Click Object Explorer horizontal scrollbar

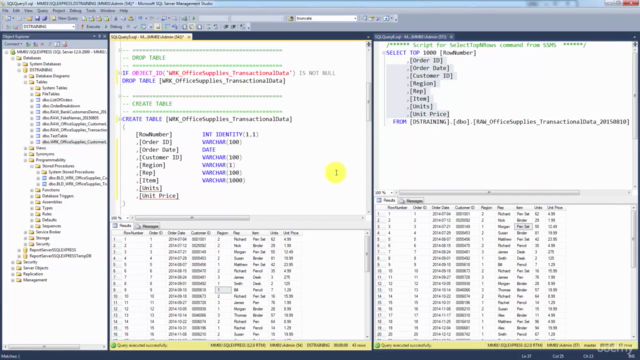[x=44, y=347]
